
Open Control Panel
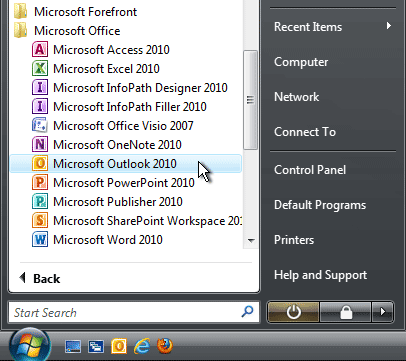coord(310,170)
